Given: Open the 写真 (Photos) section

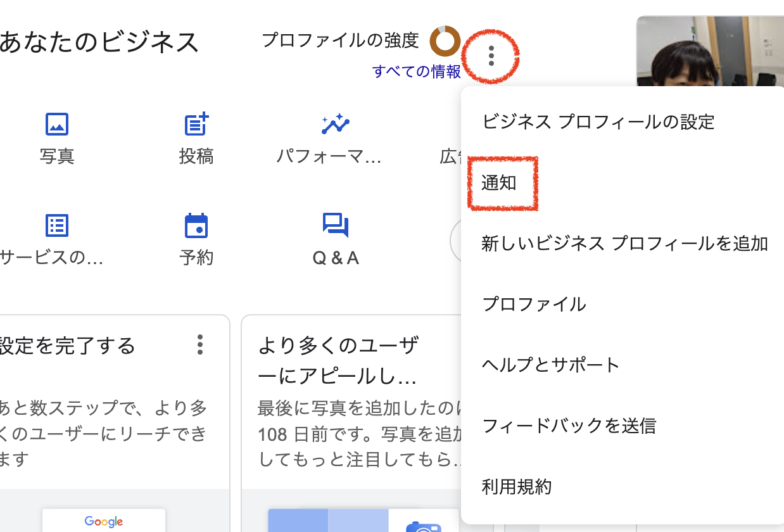Looking at the screenshot, I should [56, 125].
